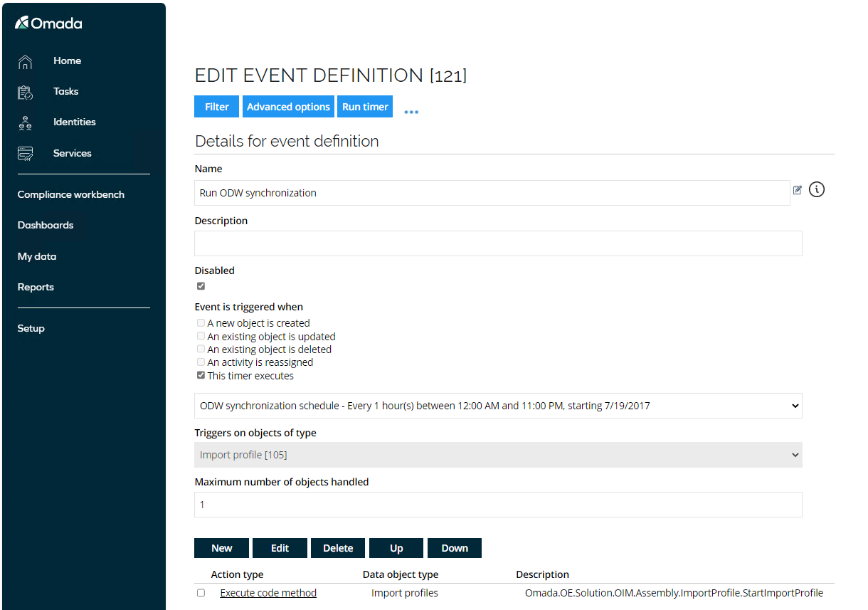This screenshot has width=868, height=610.
Task: Click the edit pencil icon beside Name
Action: pos(798,190)
